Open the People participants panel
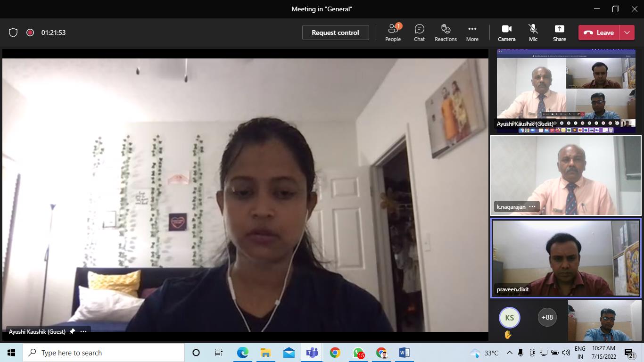The image size is (644, 362). [x=393, y=33]
